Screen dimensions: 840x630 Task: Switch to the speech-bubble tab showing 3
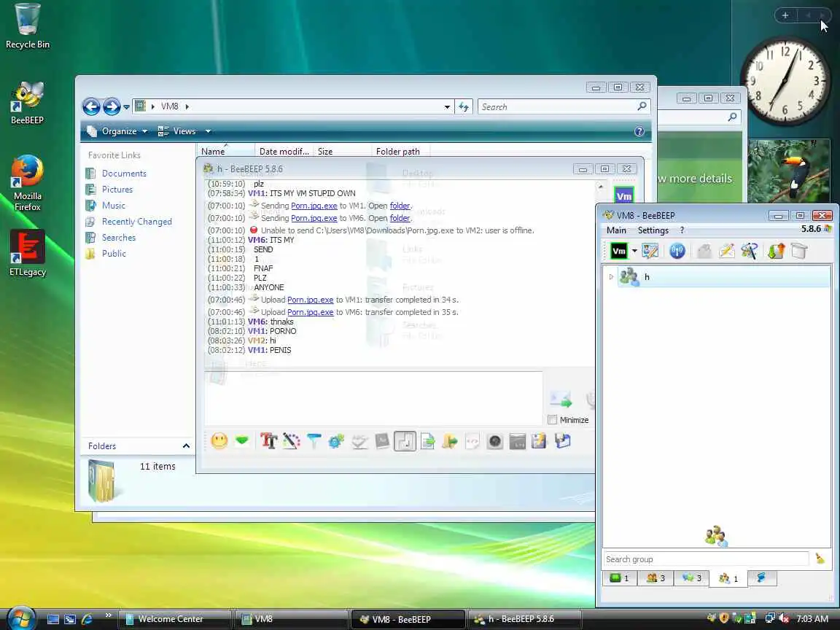point(691,578)
